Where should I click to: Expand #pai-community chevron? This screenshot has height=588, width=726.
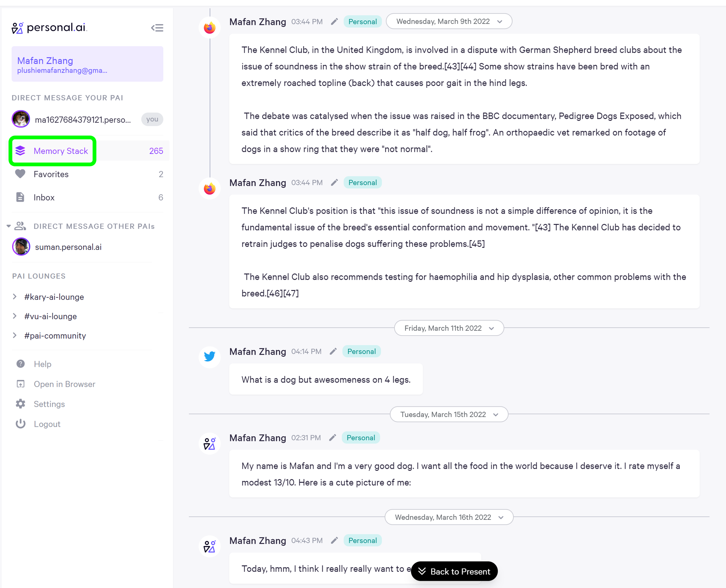coord(15,335)
